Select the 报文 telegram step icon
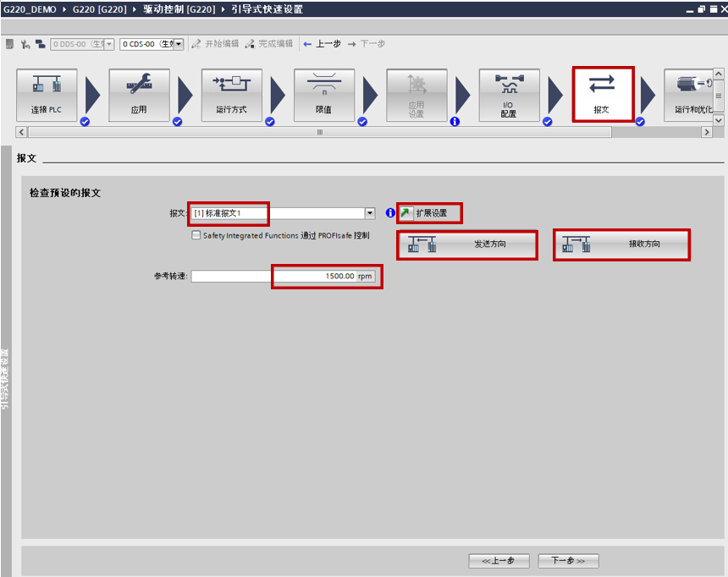This screenshot has height=577, width=728. (x=602, y=95)
